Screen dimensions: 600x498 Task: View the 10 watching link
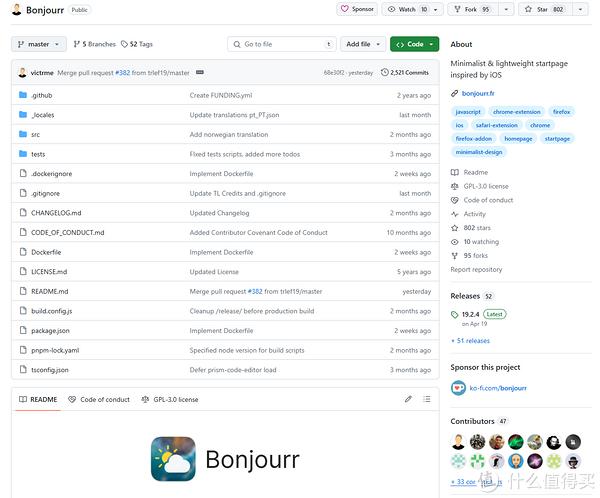(x=475, y=242)
